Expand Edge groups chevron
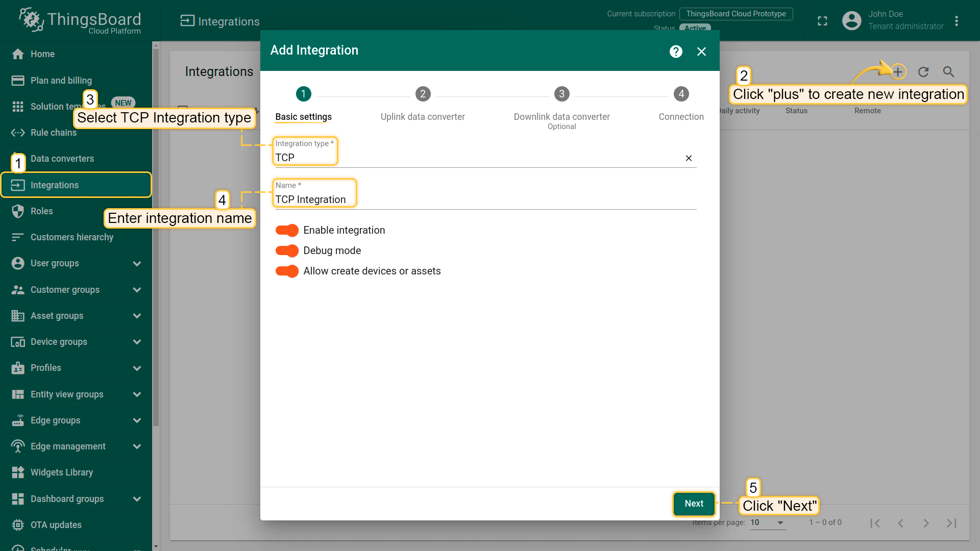The image size is (980, 551). (x=137, y=420)
